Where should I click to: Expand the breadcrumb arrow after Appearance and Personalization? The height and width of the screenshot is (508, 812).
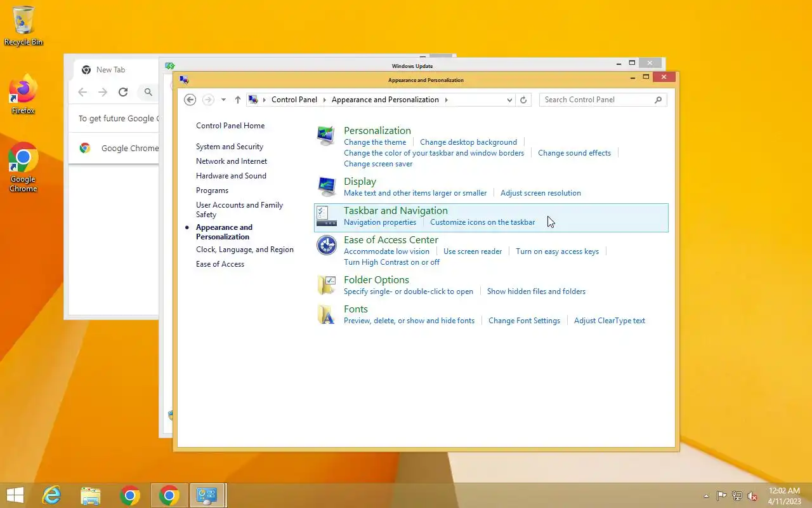tap(446, 100)
